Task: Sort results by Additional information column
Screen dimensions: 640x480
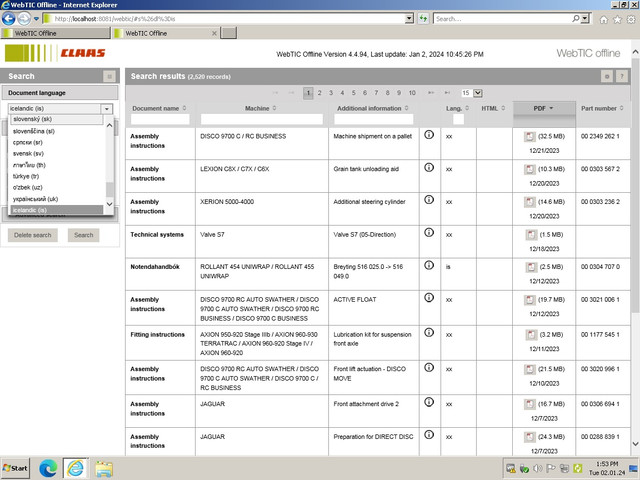Action: tap(373, 109)
